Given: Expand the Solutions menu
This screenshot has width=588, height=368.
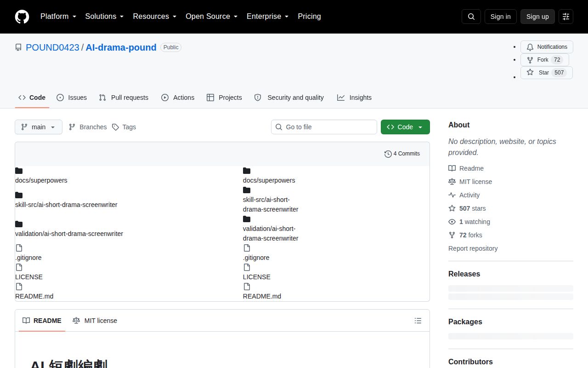Looking at the screenshot, I should pyautogui.click(x=105, y=17).
